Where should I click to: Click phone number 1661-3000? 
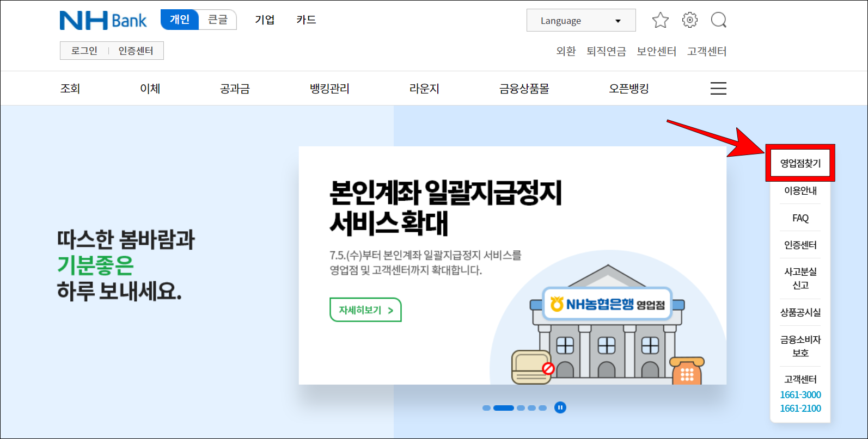coord(800,394)
